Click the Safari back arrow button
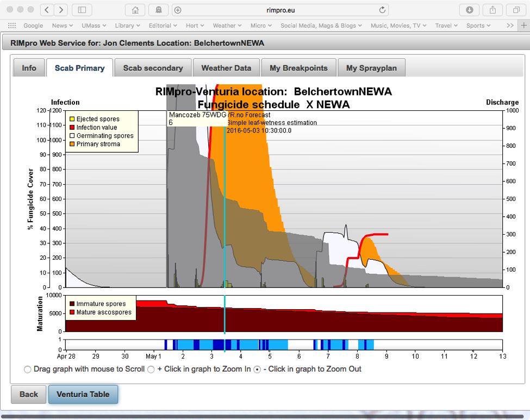The height and width of the screenshot is (420, 530). pyautogui.click(x=47, y=10)
